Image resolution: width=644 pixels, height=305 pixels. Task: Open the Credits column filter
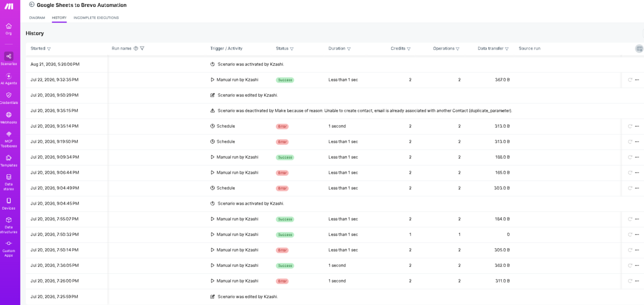coord(409,49)
